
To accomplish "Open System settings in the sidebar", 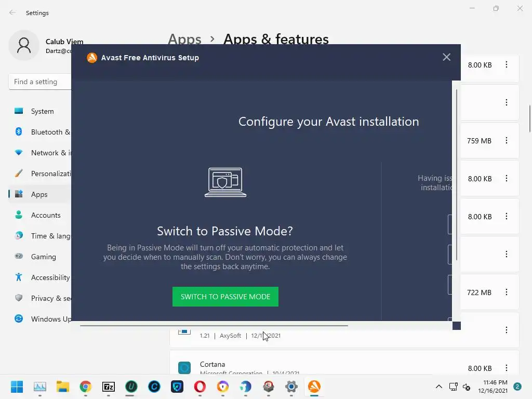I will tap(40, 111).
